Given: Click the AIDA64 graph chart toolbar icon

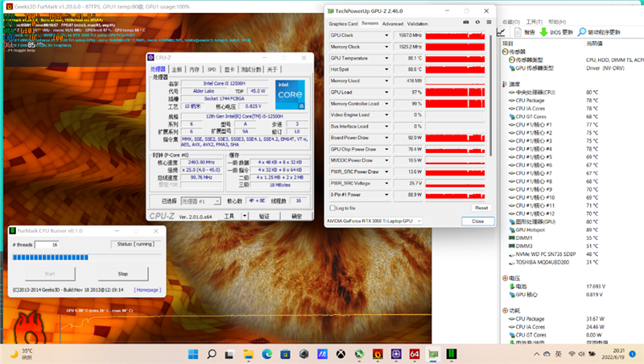Looking at the screenshot, I should pos(501,31).
